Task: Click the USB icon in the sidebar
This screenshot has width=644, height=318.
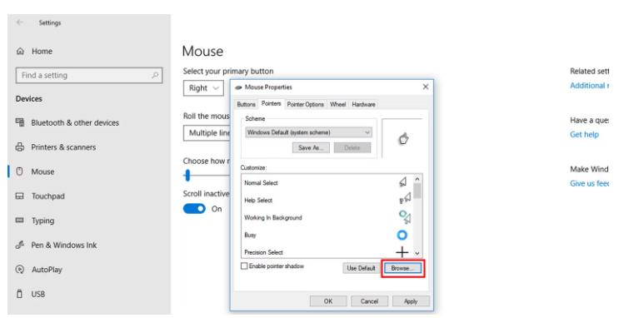Action: coord(19,294)
